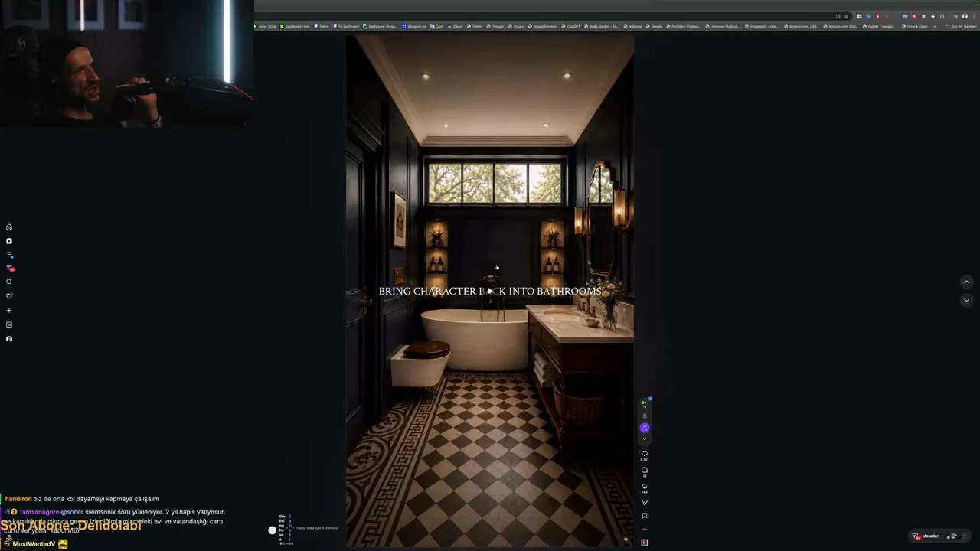Open the Drive & Listen bookmark
This screenshot has width=980, height=551.
[915, 26]
